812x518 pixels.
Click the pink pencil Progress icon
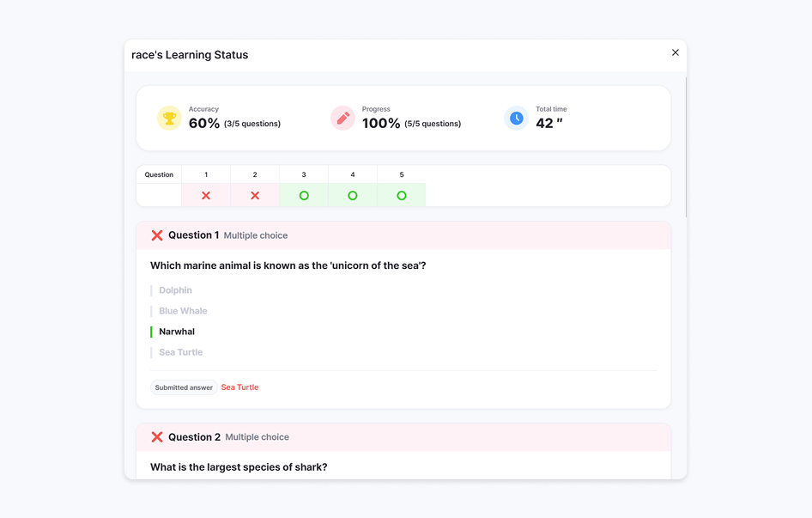coord(342,119)
